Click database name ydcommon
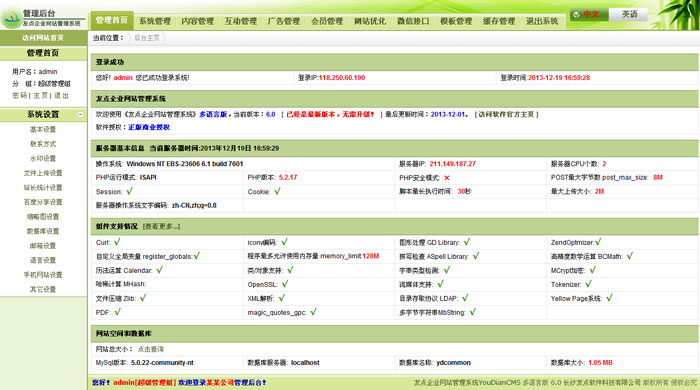 [453, 363]
